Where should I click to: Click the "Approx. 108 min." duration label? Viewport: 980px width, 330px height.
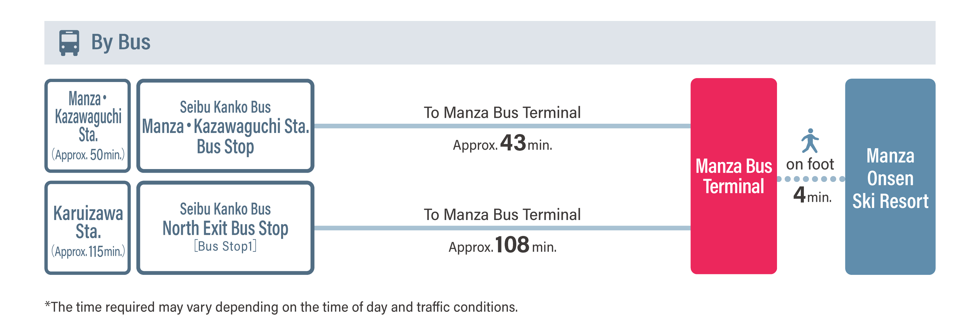point(502,245)
